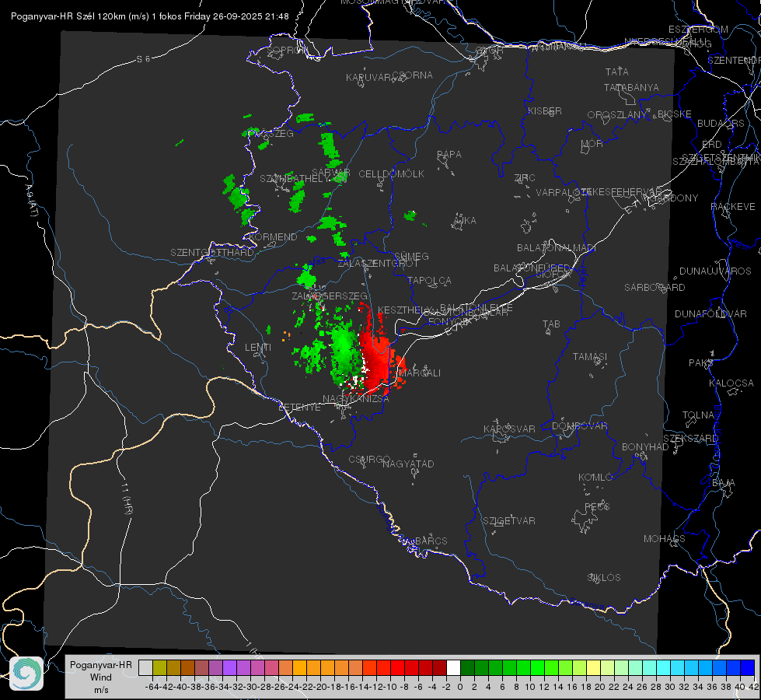Click the 'OROSZLÁNY' town label
Screen dimensions: 761x700
pos(616,115)
